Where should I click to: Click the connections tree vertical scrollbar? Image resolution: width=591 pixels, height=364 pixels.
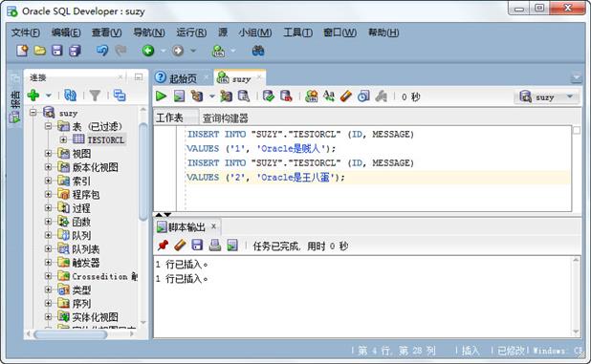[x=143, y=171]
